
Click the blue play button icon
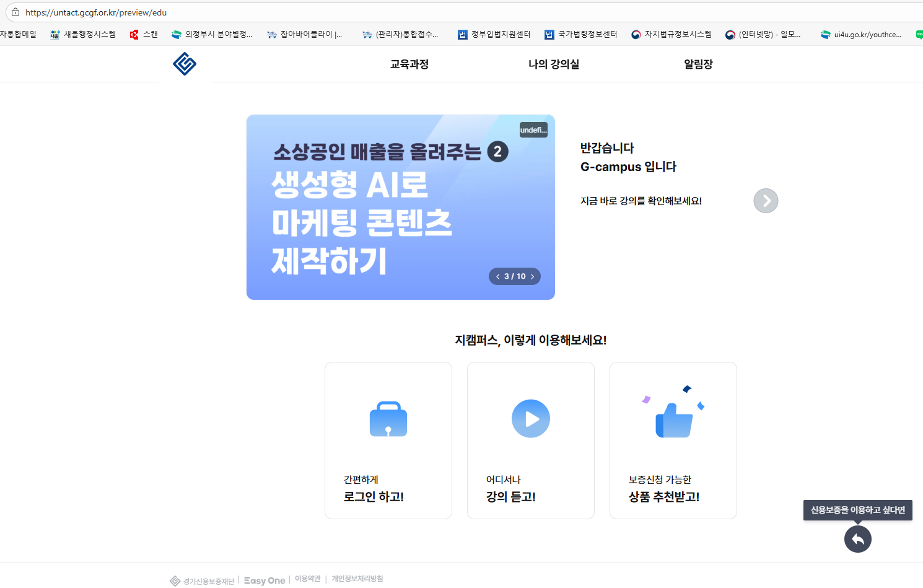point(530,419)
